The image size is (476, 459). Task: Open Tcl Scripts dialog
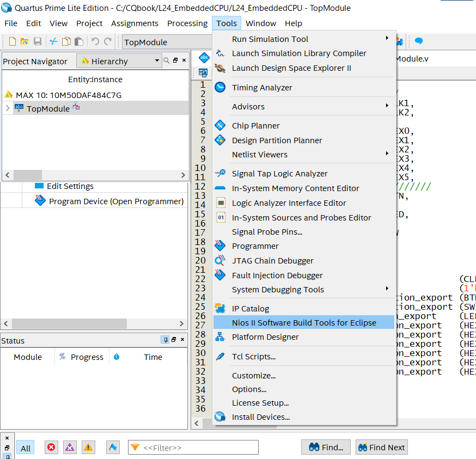pyautogui.click(x=304, y=357)
